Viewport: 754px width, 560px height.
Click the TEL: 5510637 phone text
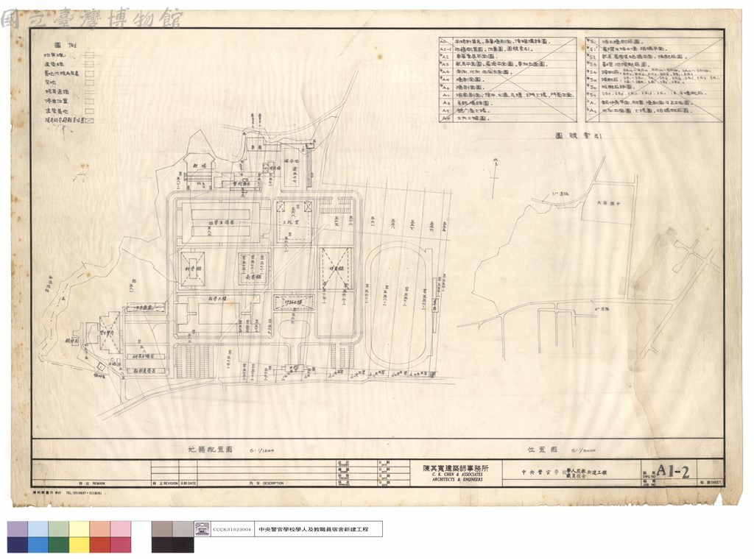tap(84, 493)
